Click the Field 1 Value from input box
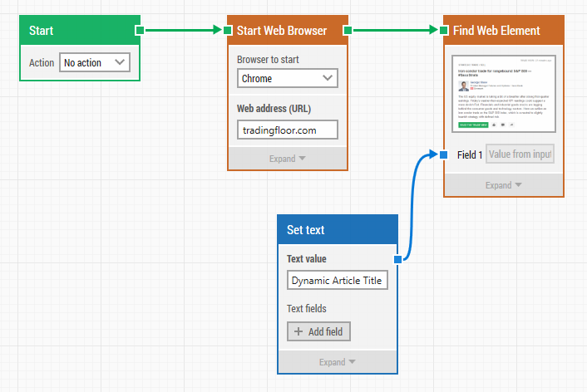 tap(520, 154)
